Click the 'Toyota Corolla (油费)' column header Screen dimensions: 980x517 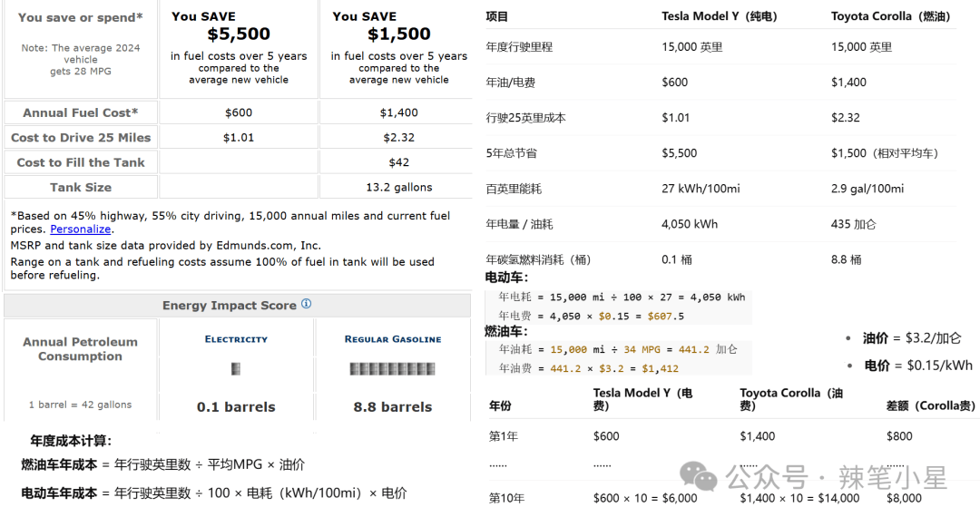791,399
